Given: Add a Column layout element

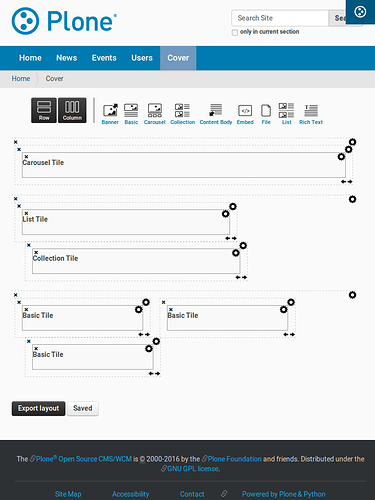Looking at the screenshot, I should click(72, 110).
